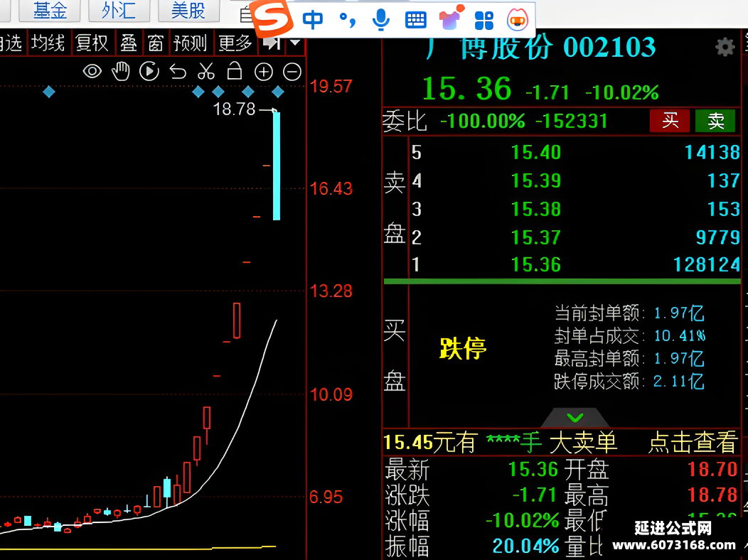Select the scissors cut tool

coord(206,72)
